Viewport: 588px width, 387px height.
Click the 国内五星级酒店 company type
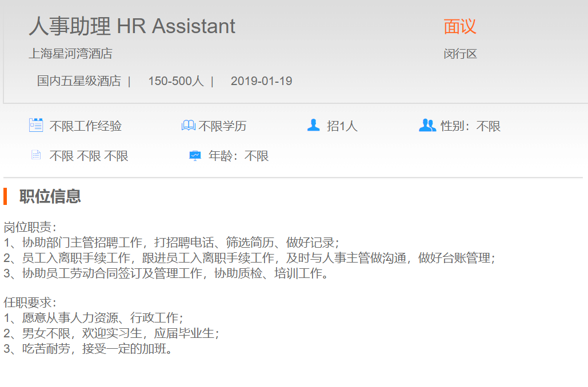(x=79, y=81)
